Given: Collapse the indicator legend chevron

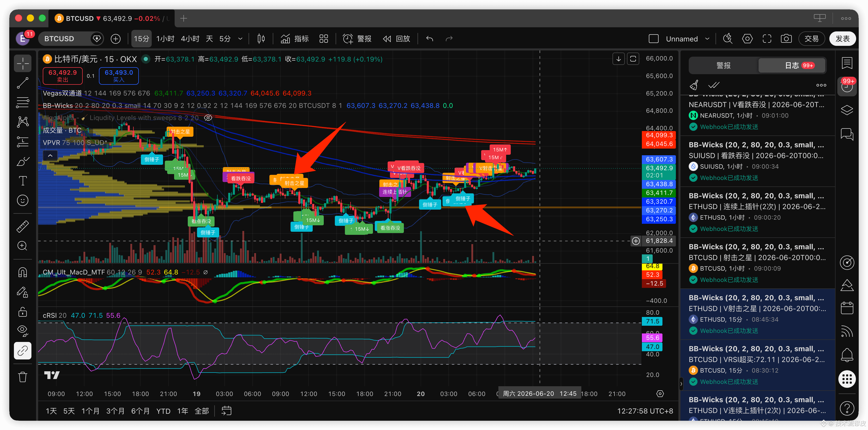Looking at the screenshot, I should click(x=50, y=156).
